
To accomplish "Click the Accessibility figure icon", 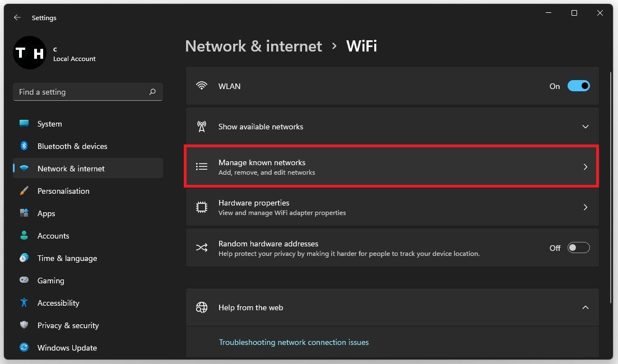I will pos(24,303).
